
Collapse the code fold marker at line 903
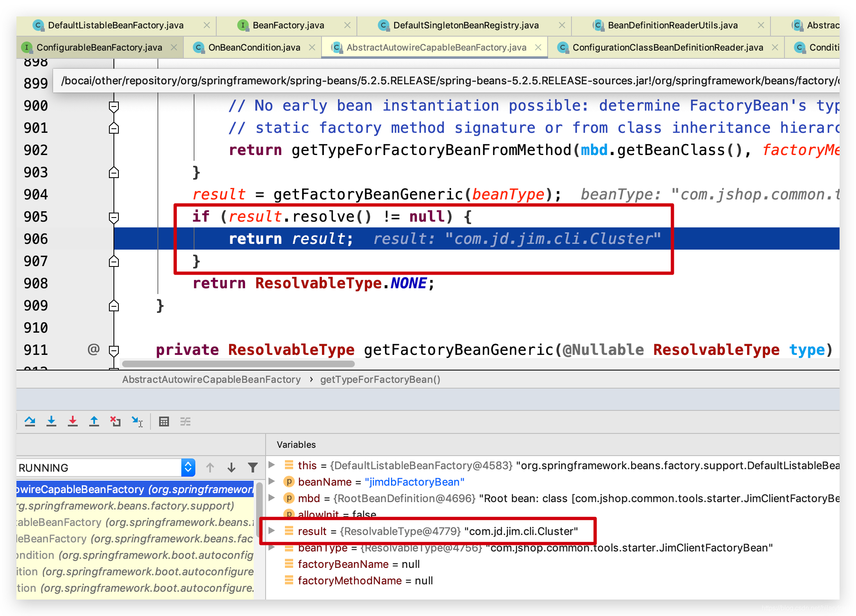coord(114,173)
